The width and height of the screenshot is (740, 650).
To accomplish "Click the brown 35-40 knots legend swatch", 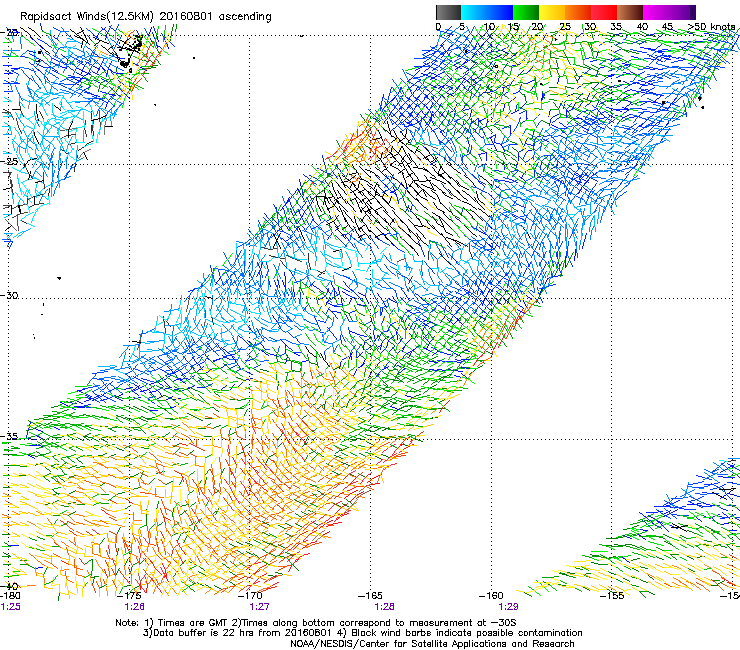I will pyautogui.click(x=630, y=12).
